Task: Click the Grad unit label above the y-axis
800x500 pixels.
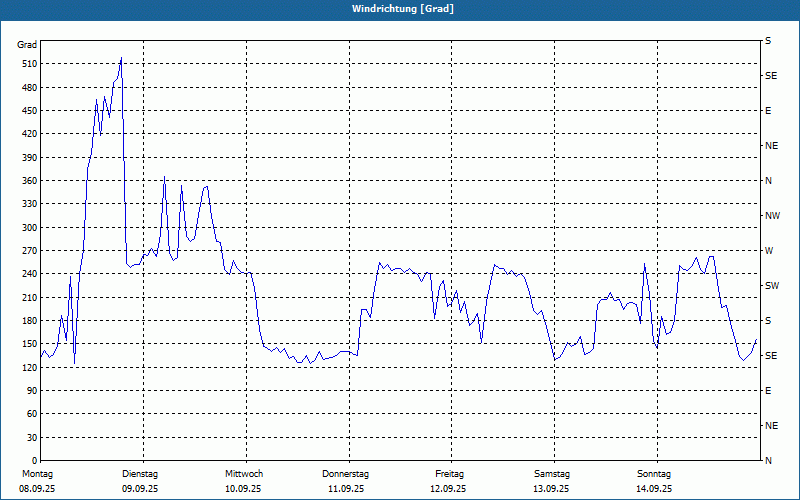Action: (27, 45)
